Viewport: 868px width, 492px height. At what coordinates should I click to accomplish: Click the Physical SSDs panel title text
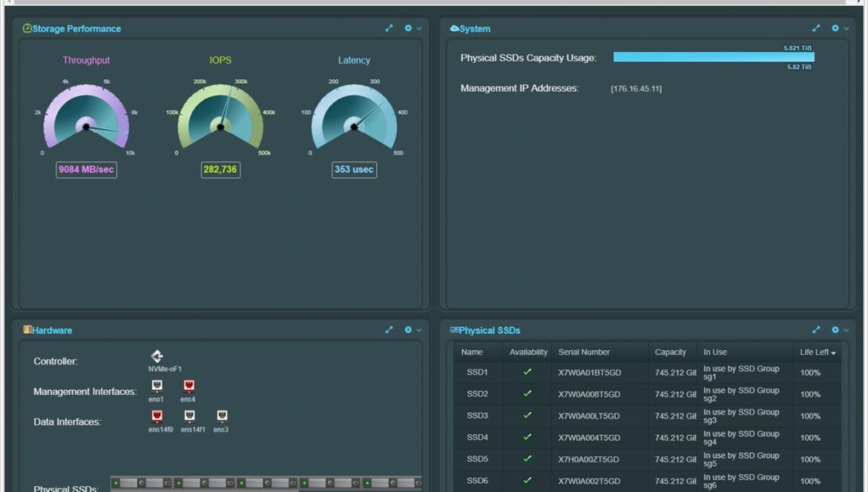[x=490, y=330]
